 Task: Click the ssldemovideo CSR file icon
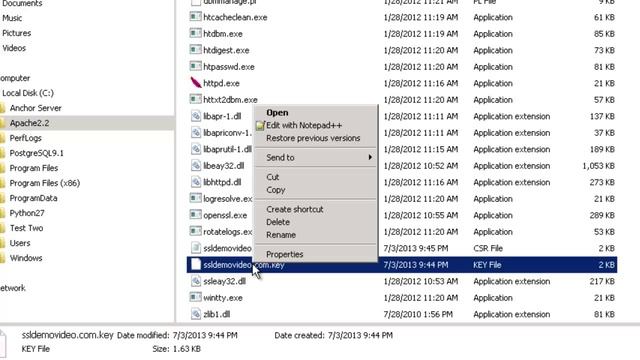coord(196,248)
